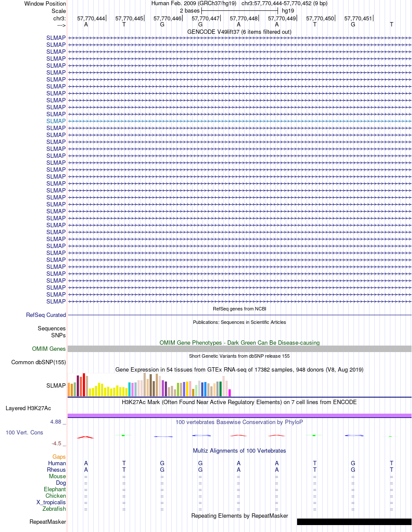Click the Layered H3K27Ac track label
The height and width of the screenshot is (532, 412).
click(28, 408)
